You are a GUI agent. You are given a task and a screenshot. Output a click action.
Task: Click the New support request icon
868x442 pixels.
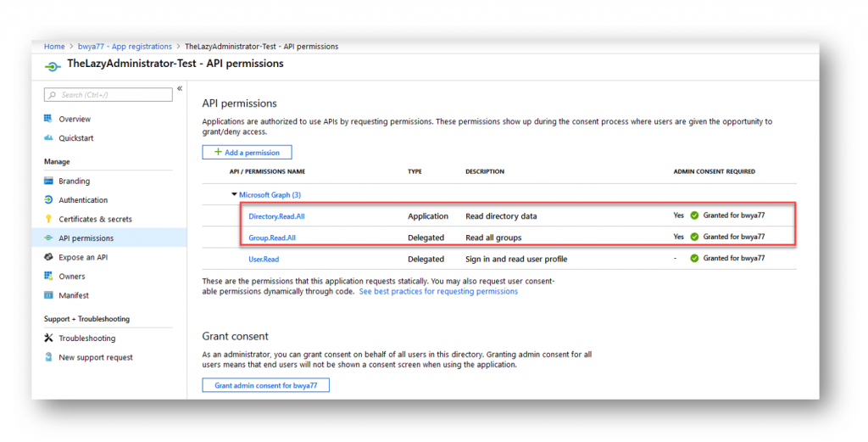[48, 356]
